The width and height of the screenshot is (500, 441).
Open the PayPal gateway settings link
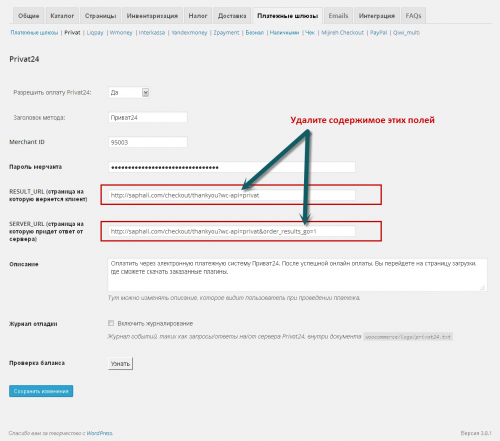click(x=378, y=33)
